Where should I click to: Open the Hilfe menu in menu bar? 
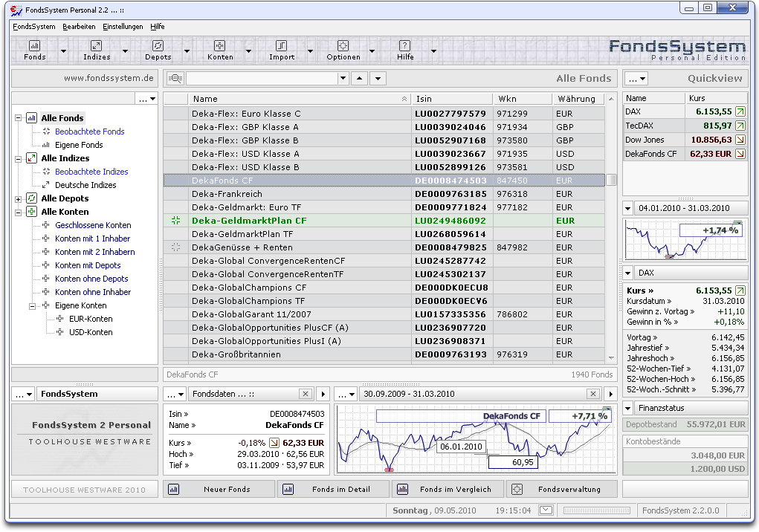tap(158, 27)
